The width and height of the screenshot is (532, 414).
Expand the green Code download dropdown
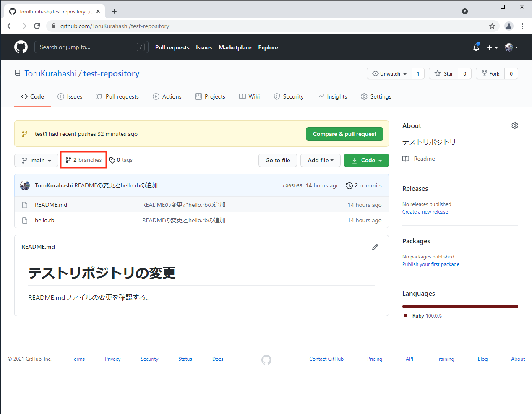pos(366,160)
